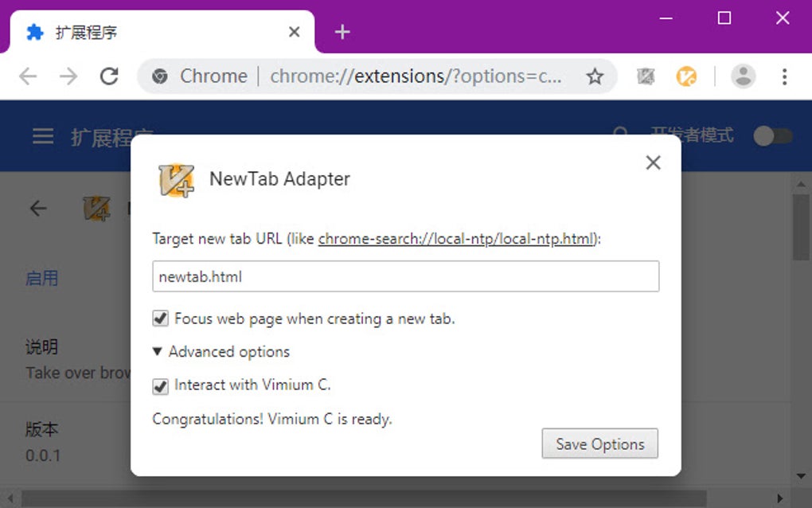Bookmark this page with the star
This screenshot has height=508, width=812.
coord(595,76)
